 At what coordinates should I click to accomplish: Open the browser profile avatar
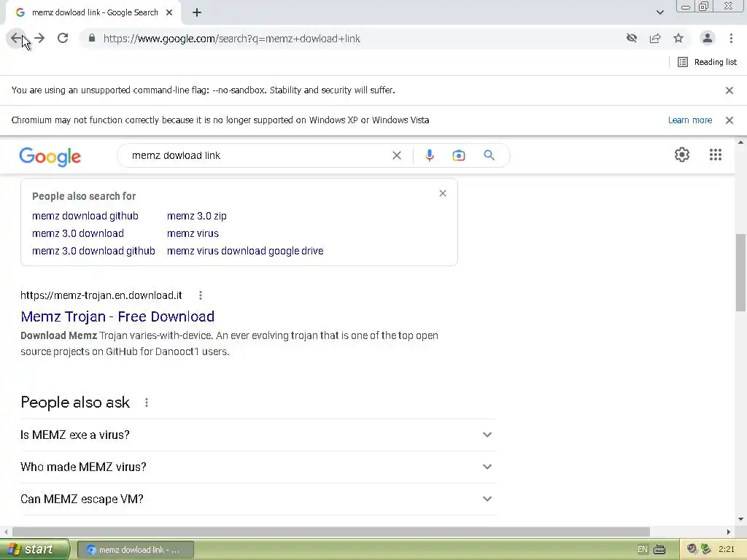pos(708,38)
